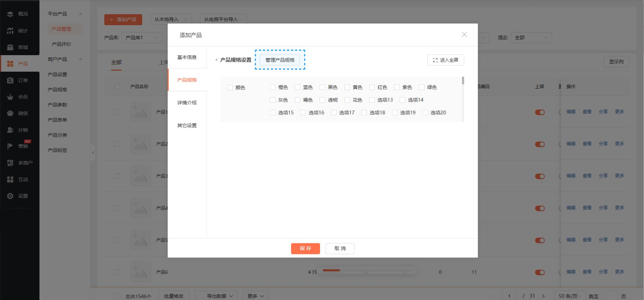Open the 统计 statistics sidebar icon
The width and height of the screenshot is (644, 300).
10,31
